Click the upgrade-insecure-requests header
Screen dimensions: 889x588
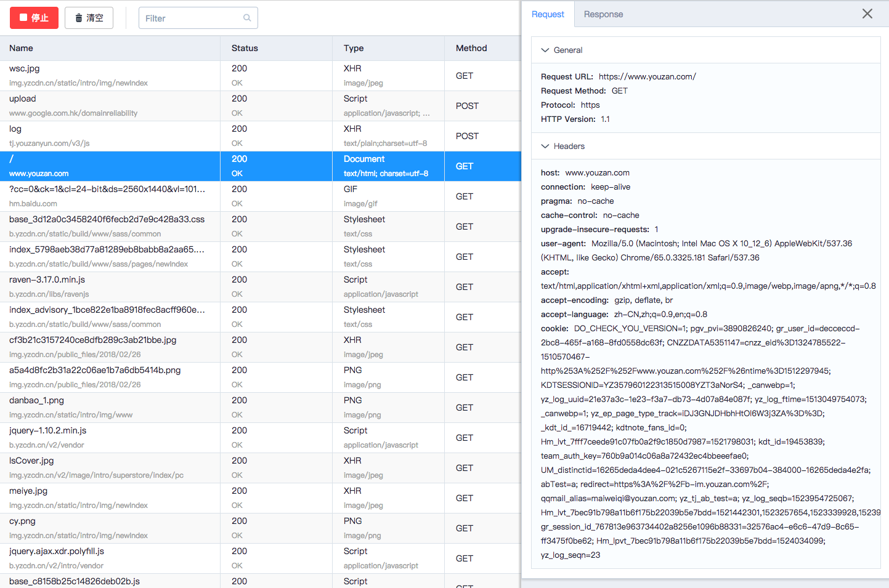click(x=600, y=229)
